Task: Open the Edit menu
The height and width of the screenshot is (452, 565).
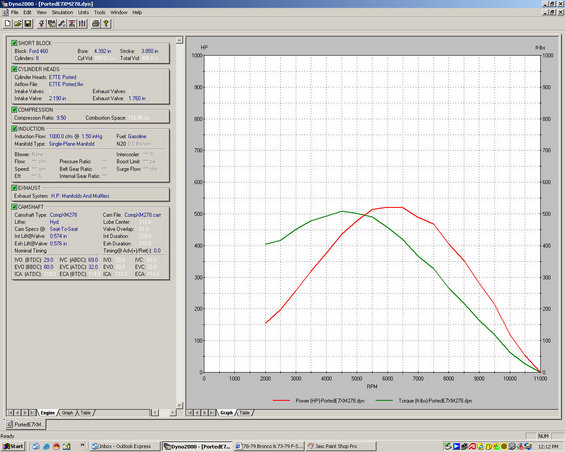Action: pyautogui.click(x=27, y=12)
